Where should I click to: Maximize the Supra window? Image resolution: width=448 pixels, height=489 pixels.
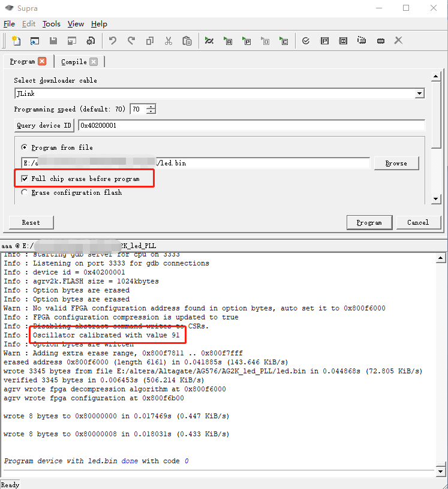pos(406,8)
